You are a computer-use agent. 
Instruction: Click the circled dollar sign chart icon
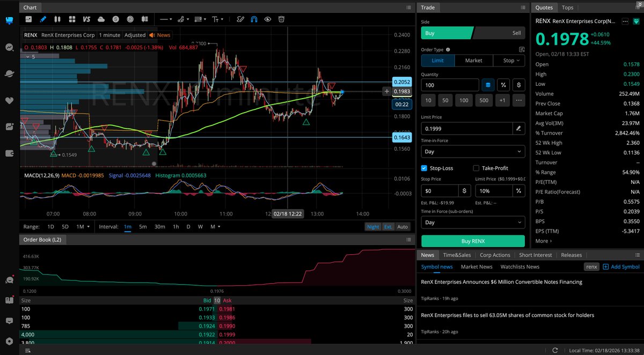pyautogui.click(x=115, y=19)
